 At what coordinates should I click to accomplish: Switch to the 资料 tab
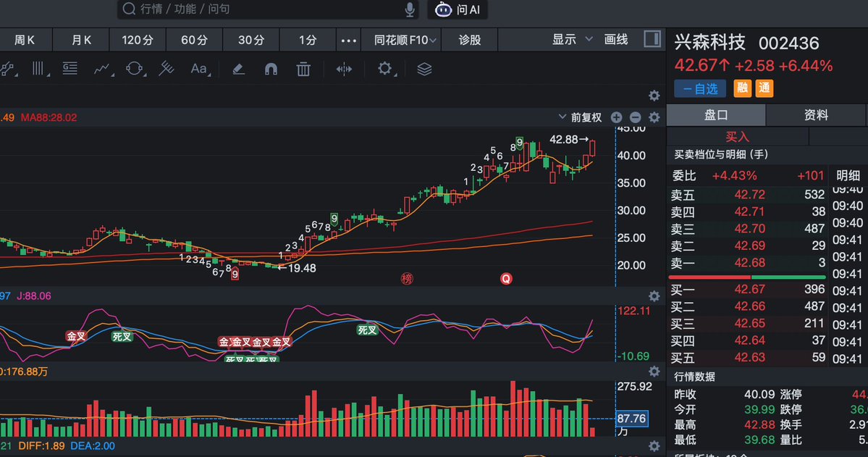point(816,114)
